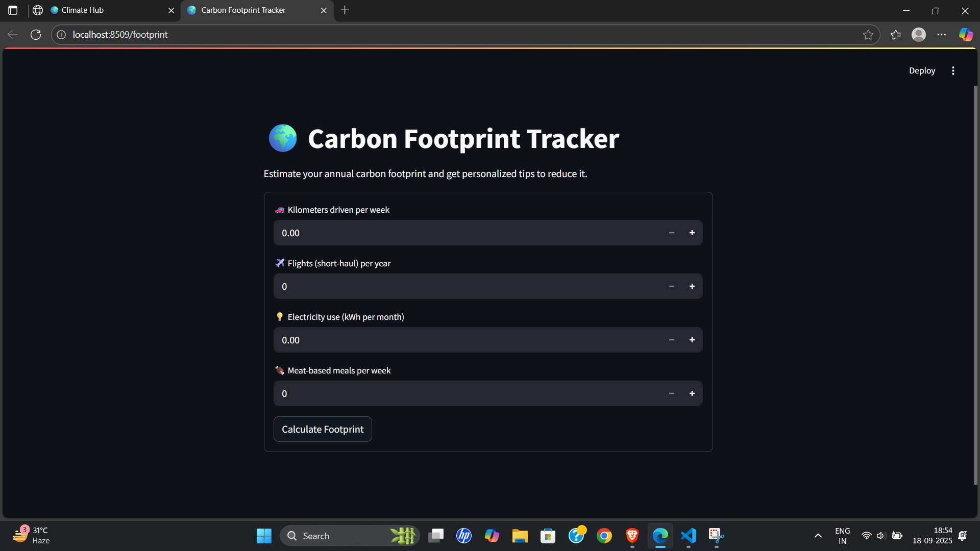Open the Copilot sidebar icon
This screenshot has width=980, height=551.
966,35
